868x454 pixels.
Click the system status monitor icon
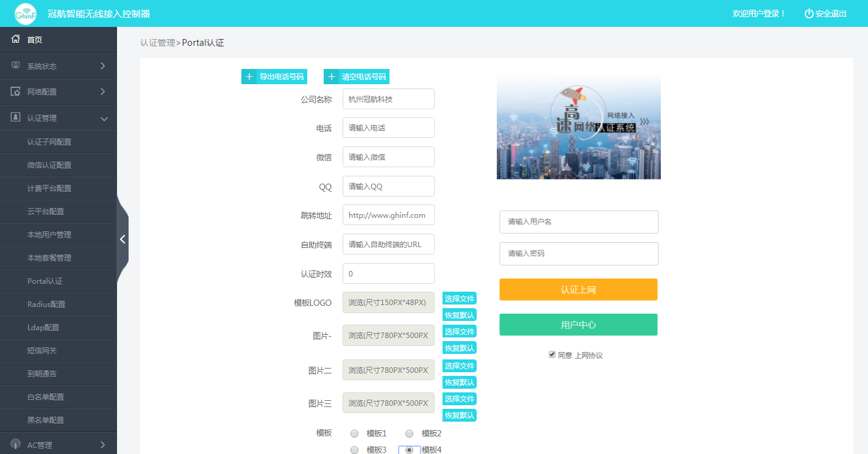(16, 66)
